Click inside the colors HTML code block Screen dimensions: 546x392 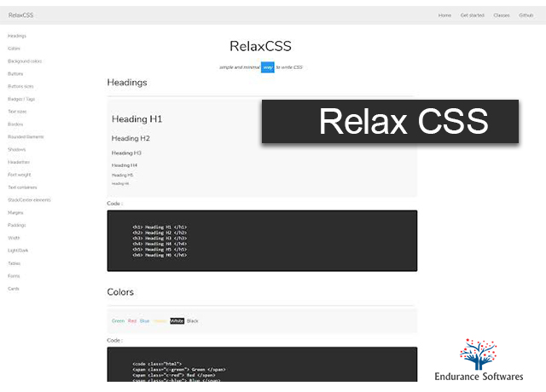[262, 364]
